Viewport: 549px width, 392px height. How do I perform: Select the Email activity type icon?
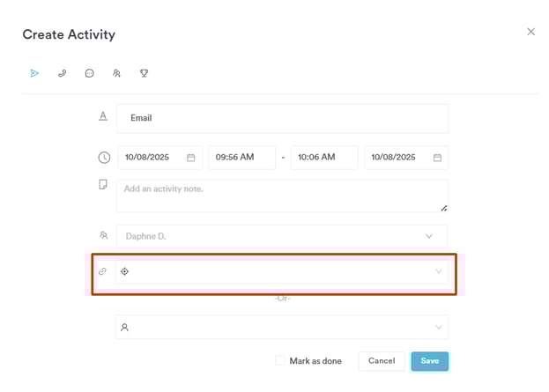tap(34, 73)
